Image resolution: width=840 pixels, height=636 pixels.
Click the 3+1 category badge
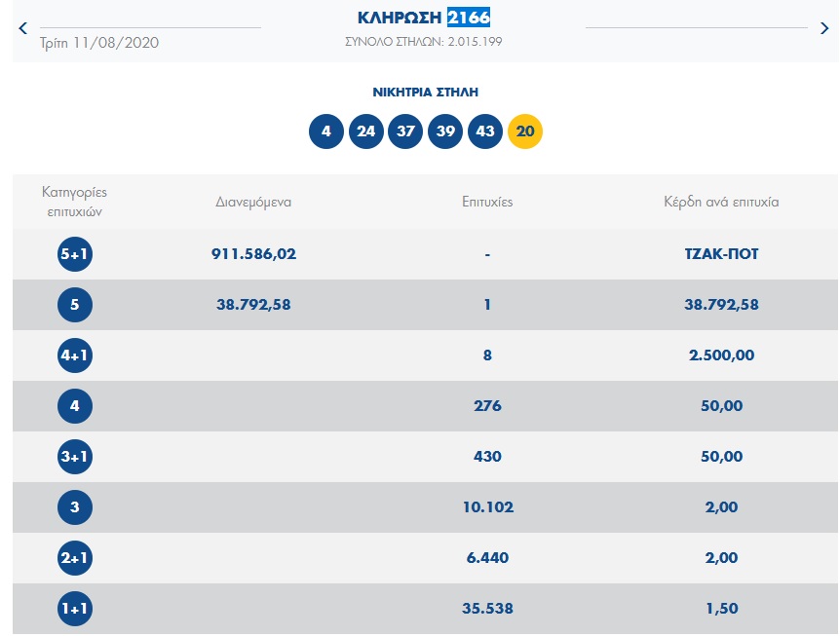click(75, 457)
